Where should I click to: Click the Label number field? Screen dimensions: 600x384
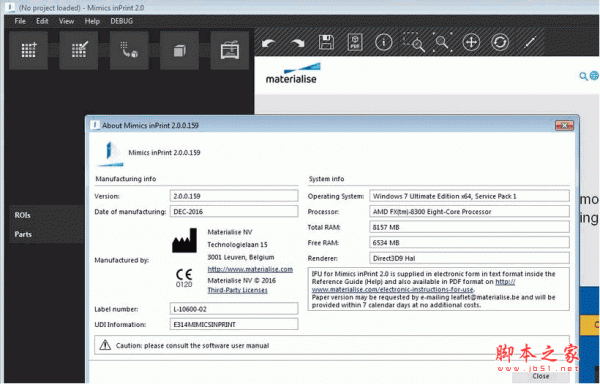234,309
